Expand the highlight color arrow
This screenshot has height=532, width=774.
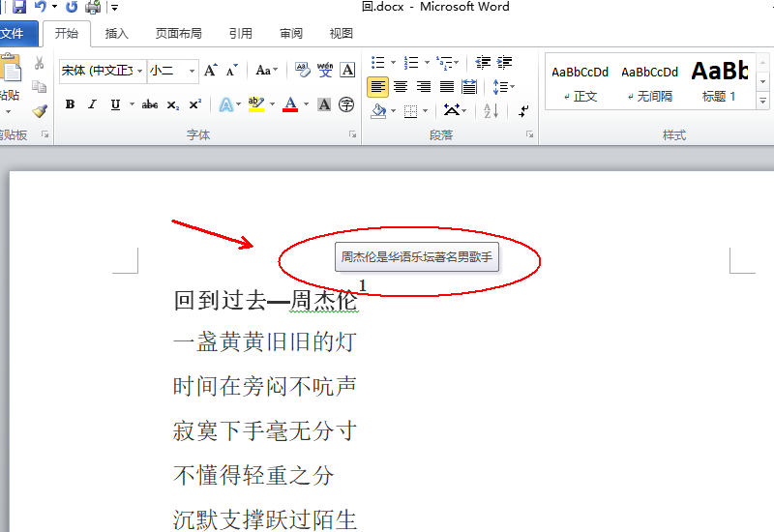[272, 104]
